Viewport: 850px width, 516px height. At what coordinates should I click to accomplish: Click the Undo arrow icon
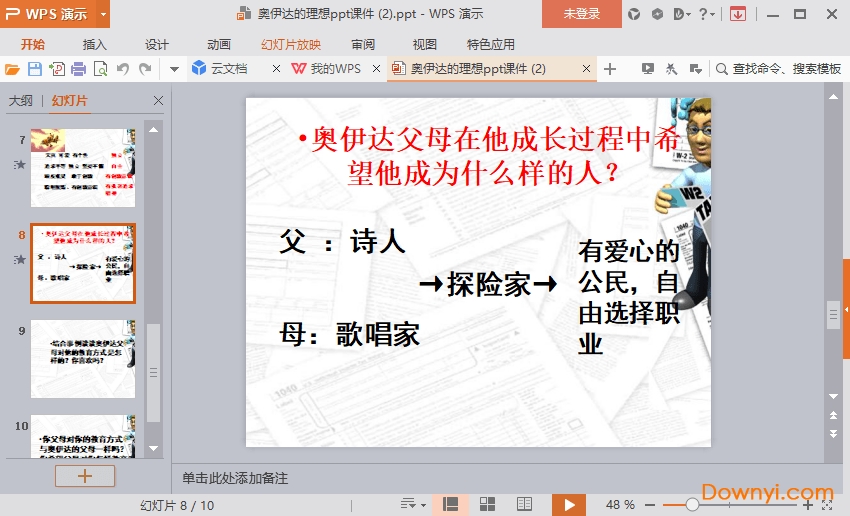[x=123, y=69]
